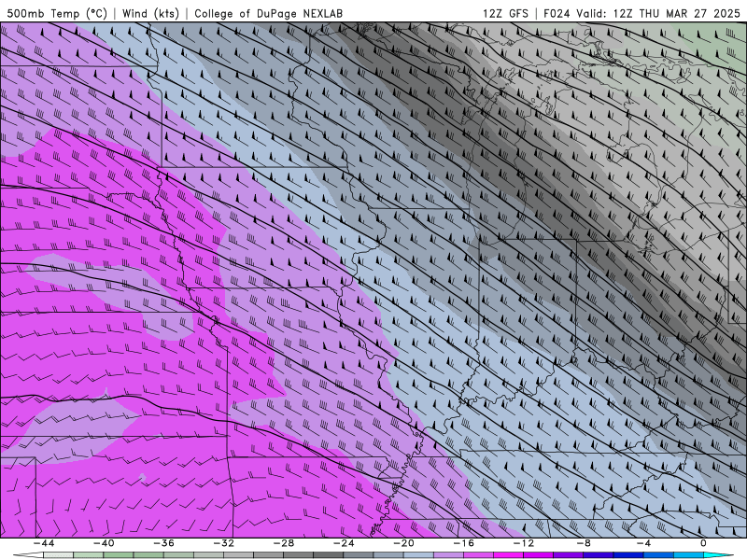Click the -32 colorbar label
747x560 pixels.
pyautogui.click(x=224, y=543)
